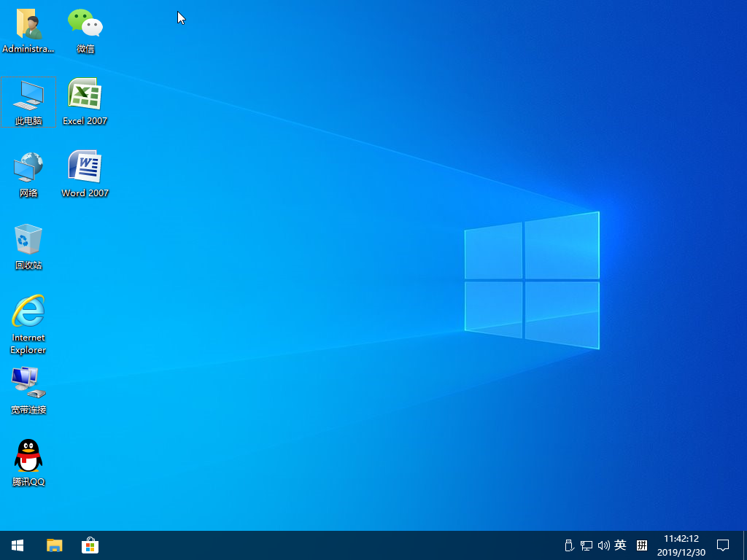Image resolution: width=747 pixels, height=560 pixels.
Task: Select the This PC (此电脑) icon
Action: 28,102
